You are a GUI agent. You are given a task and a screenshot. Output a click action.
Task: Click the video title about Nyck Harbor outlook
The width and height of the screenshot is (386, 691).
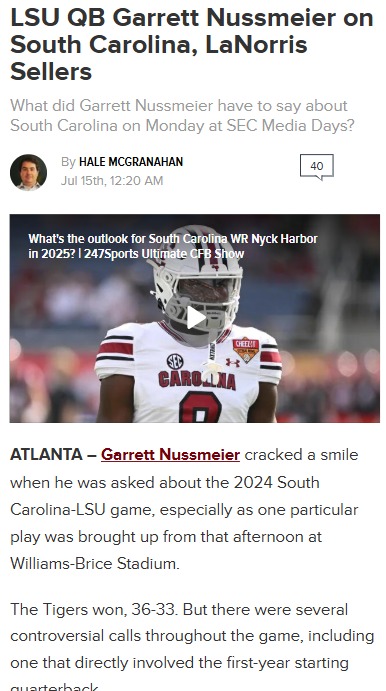tap(172, 246)
